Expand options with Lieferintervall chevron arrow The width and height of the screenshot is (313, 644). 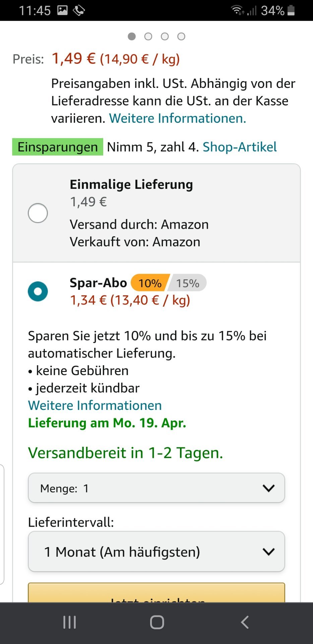[269, 551]
